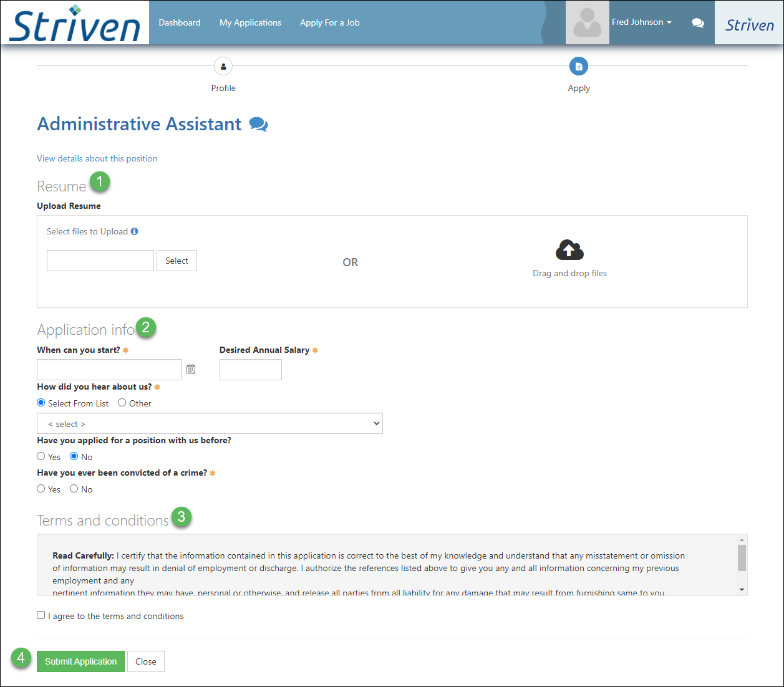Select No for convicted of a crime
784x687 pixels.
click(74, 489)
